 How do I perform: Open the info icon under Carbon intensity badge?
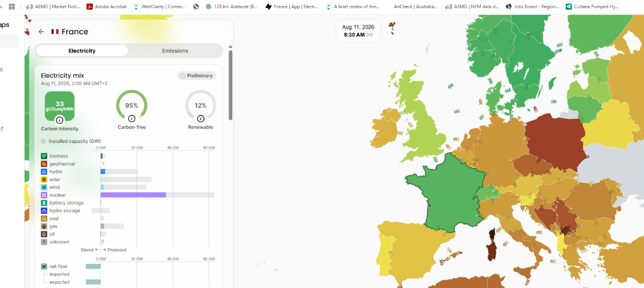coord(60,120)
